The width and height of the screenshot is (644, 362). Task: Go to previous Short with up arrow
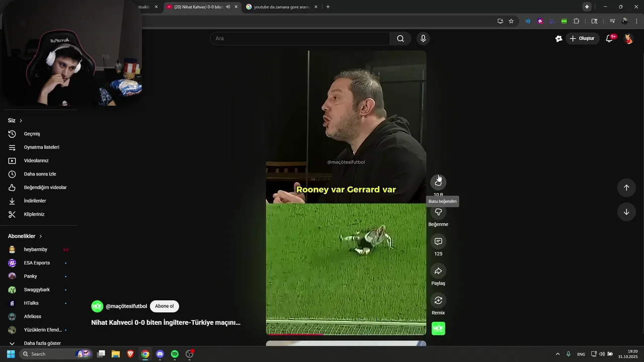tap(626, 188)
